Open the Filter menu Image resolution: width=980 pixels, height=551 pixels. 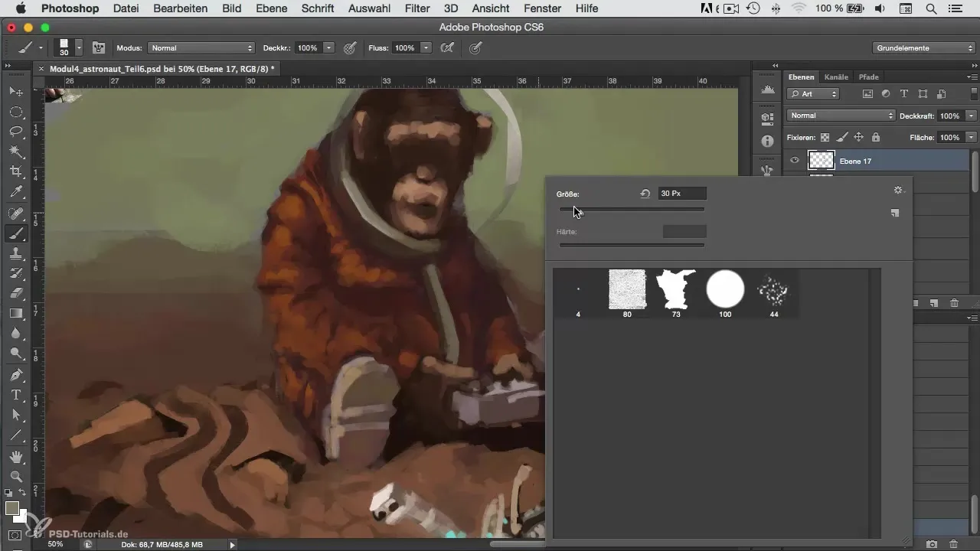pos(417,8)
